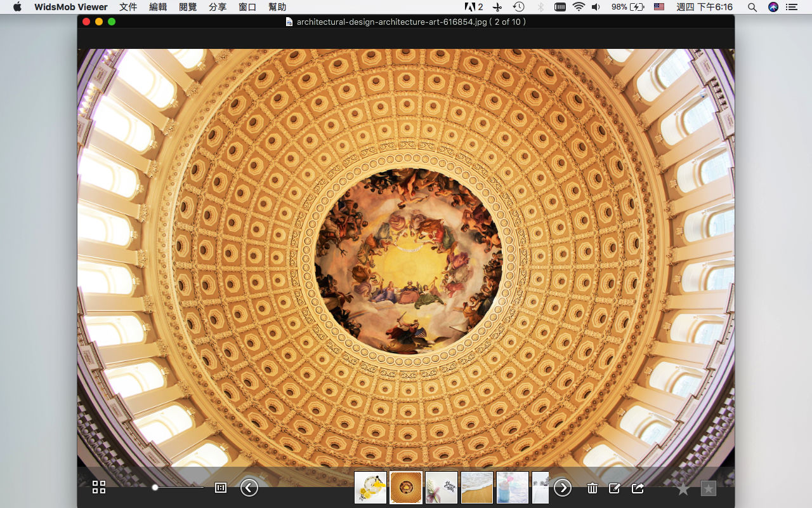The width and height of the screenshot is (812, 508).
Task: Select the beach waves thumbnail
Action: [477, 488]
